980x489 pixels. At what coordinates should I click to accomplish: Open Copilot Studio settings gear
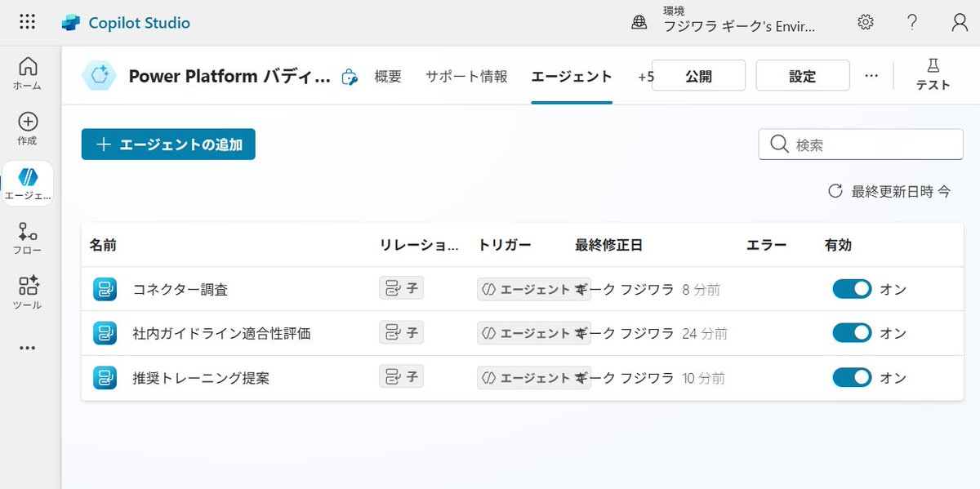pyautogui.click(x=866, y=22)
